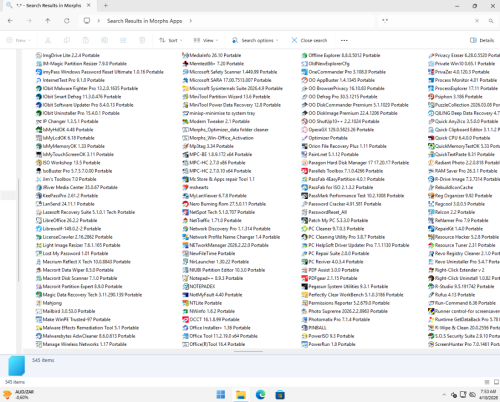Viewport: 500px width, 402px height.
Task: Select IObit Smart Defrag 11.3.0.476 Portable
Action: coord(78,97)
